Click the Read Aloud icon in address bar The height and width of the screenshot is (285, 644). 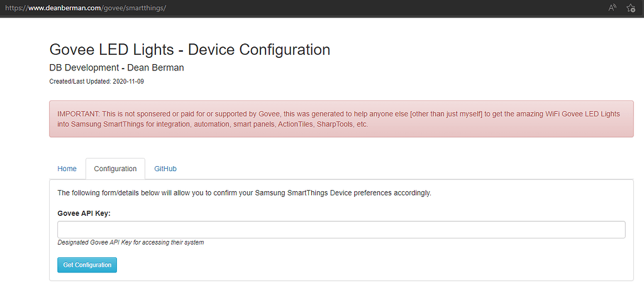[612, 8]
